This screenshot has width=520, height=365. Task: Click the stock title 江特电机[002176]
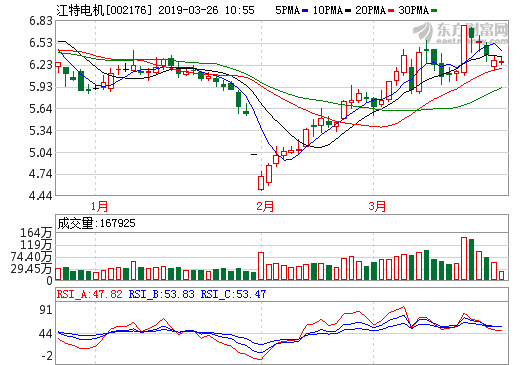(x=104, y=10)
